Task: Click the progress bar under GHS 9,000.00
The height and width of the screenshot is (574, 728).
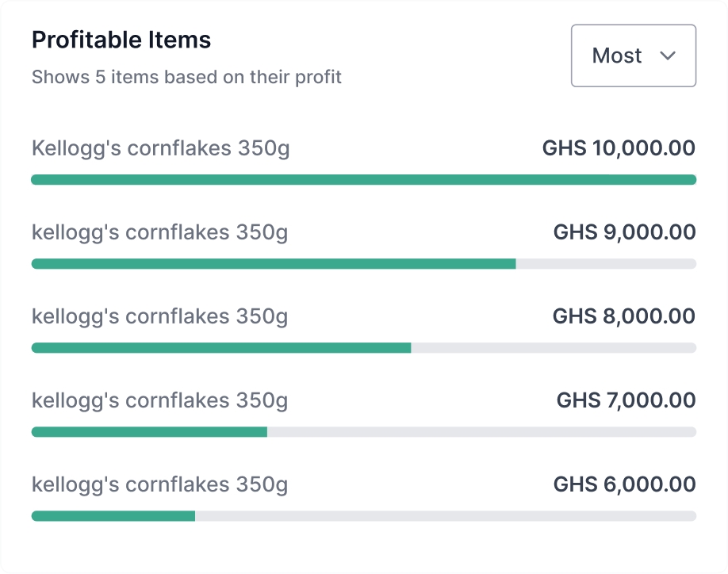Action: 363,264
